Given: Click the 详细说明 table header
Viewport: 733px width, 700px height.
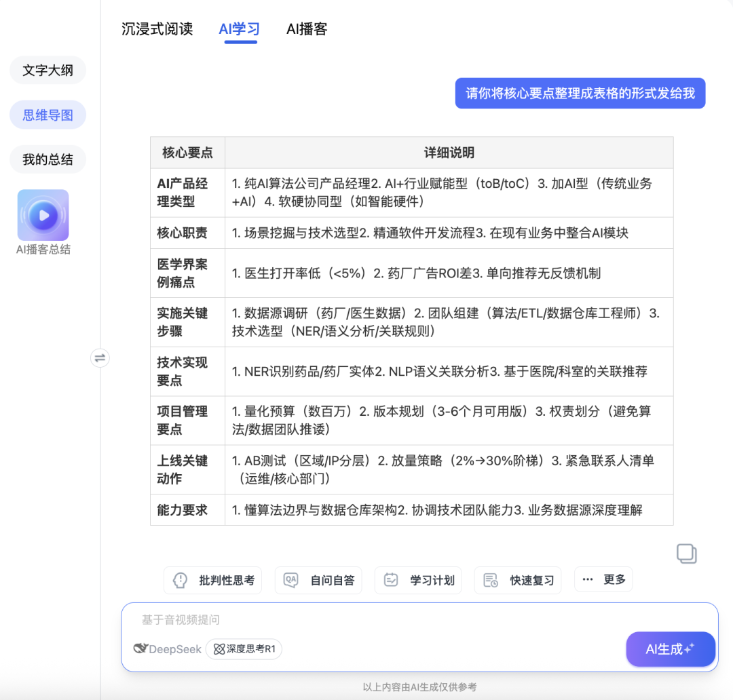Looking at the screenshot, I should tap(449, 153).
